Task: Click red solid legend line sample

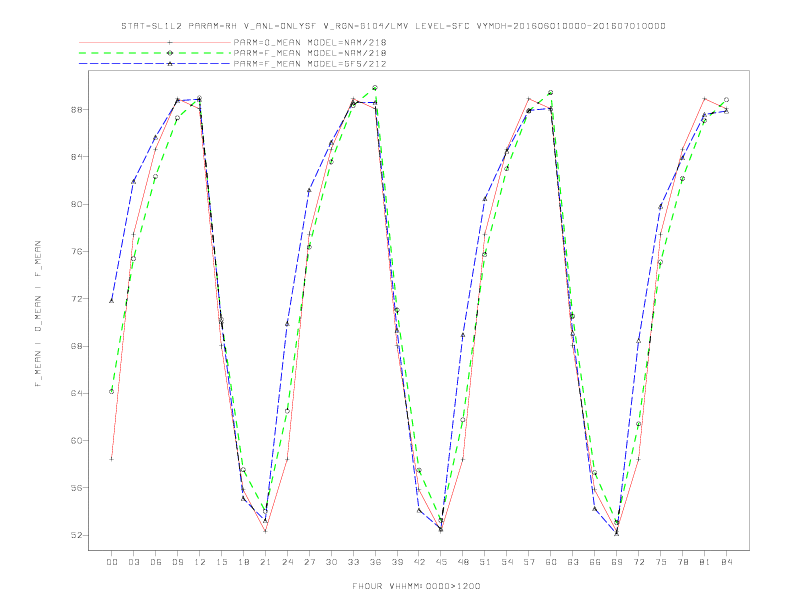Action: coord(155,42)
